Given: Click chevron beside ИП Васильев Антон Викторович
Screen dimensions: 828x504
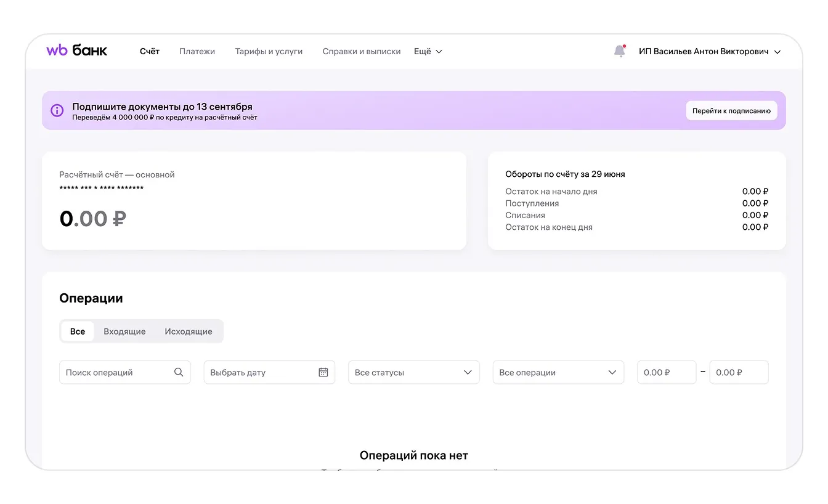Looking at the screenshot, I should (x=777, y=52).
